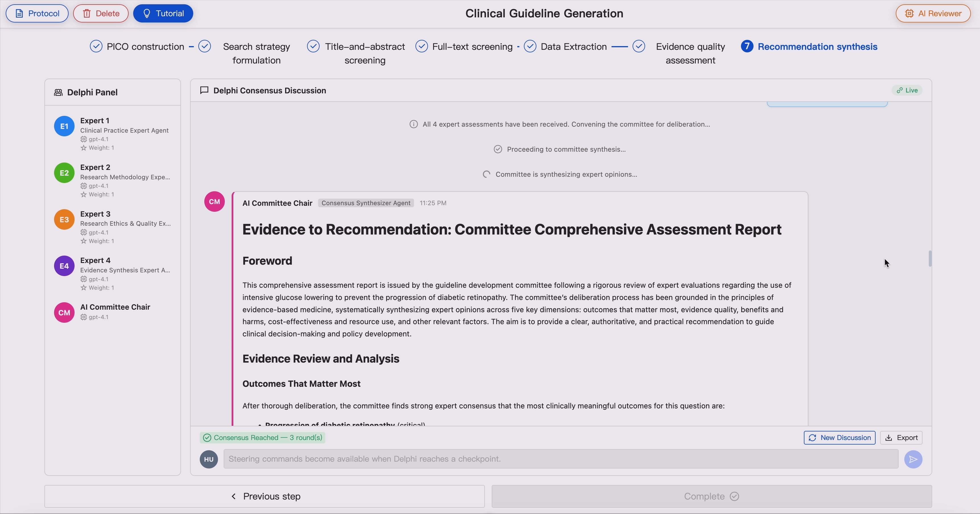Select Recommendation synthesis step 7
The image size is (980, 514).
(809, 46)
